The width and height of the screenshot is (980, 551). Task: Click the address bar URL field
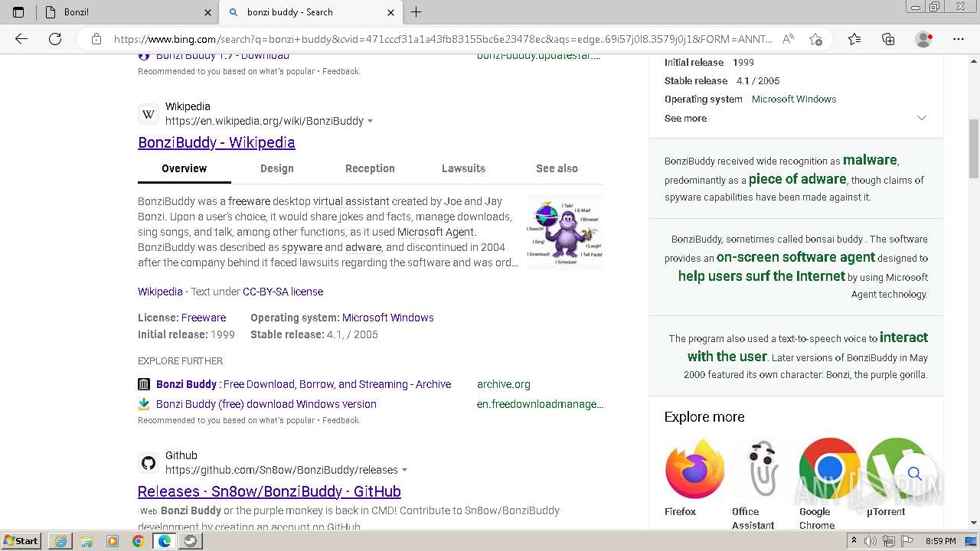[443, 39]
